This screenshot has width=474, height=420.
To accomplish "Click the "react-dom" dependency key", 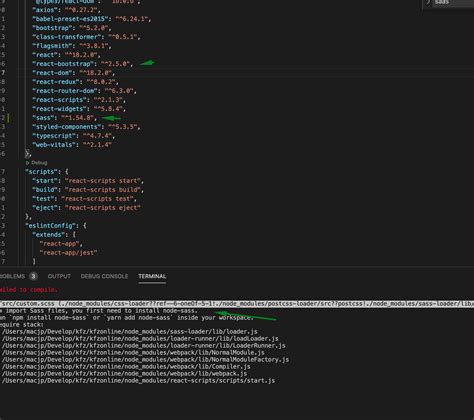I will click(52, 73).
